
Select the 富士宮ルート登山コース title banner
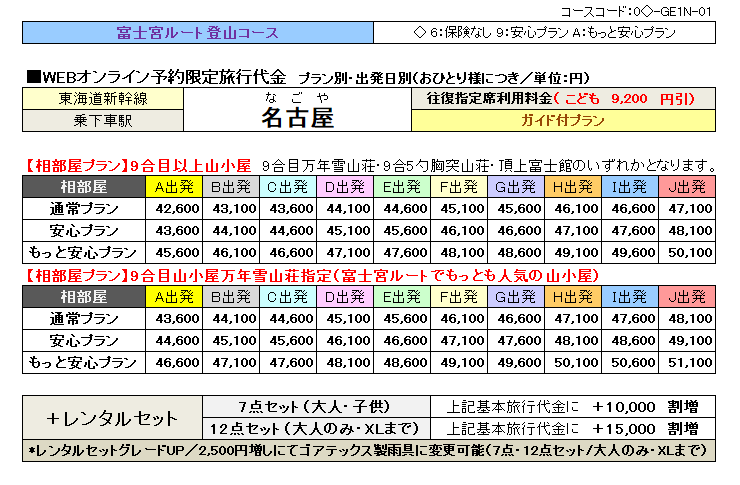[x=198, y=33]
